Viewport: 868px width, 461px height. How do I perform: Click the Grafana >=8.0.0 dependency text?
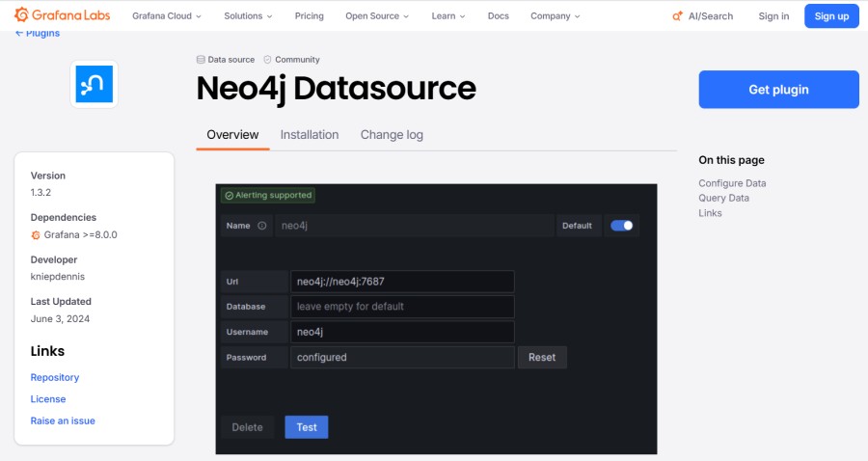(x=81, y=234)
